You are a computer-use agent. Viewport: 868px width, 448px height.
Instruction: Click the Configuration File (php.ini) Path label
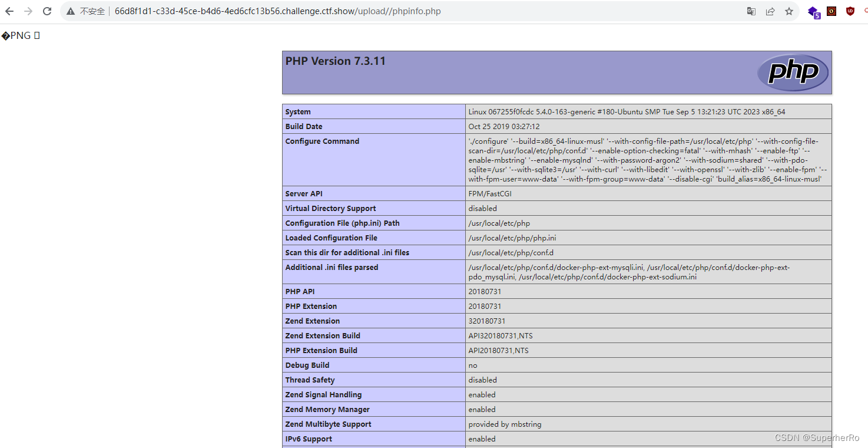(x=342, y=223)
